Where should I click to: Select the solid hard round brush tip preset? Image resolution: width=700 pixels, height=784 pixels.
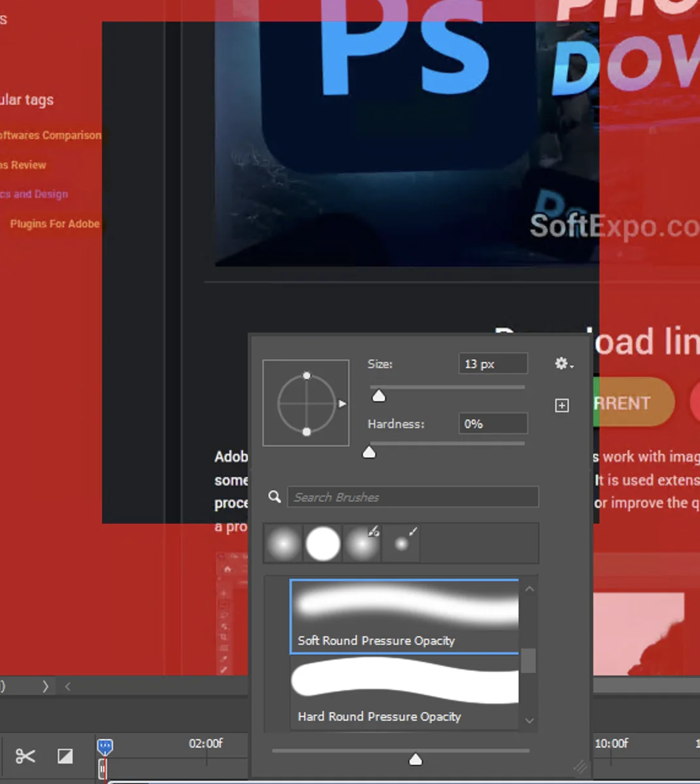322,543
